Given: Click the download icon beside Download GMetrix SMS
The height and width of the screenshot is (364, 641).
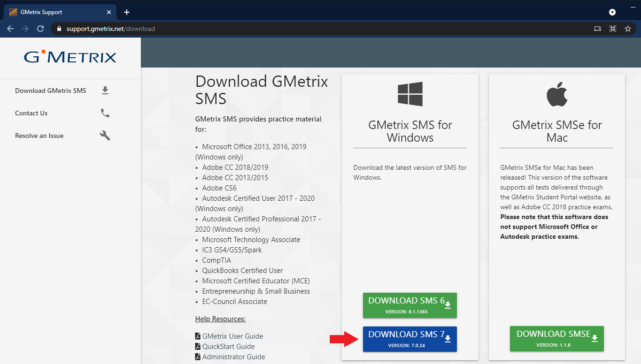Looking at the screenshot, I should tap(105, 91).
